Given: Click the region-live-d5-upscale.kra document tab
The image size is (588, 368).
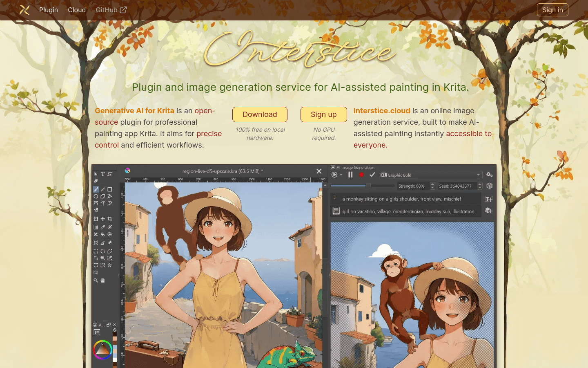Looking at the screenshot, I should 223,171.
